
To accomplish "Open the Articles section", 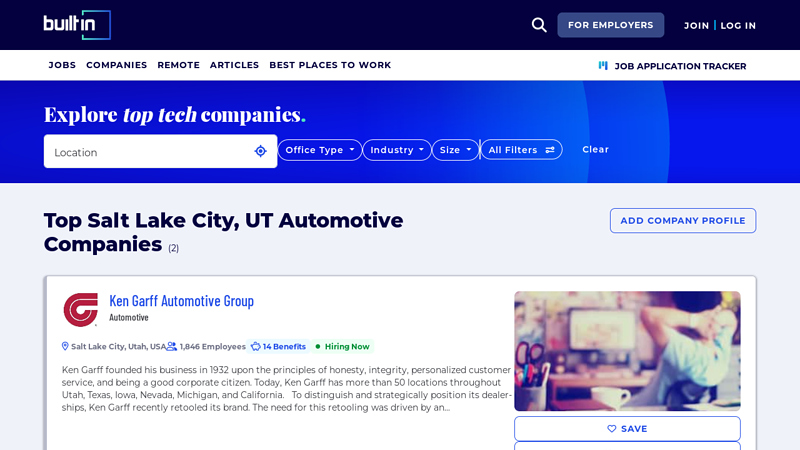I will tap(234, 65).
